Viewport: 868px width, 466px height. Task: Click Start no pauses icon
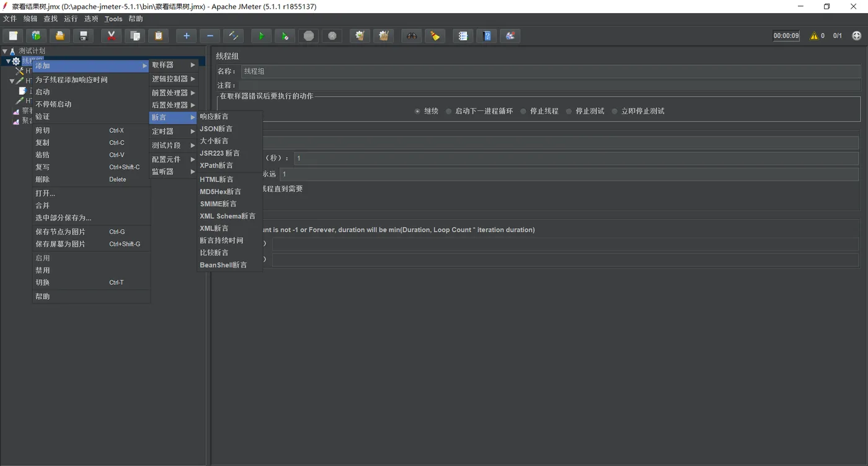(285, 36)
